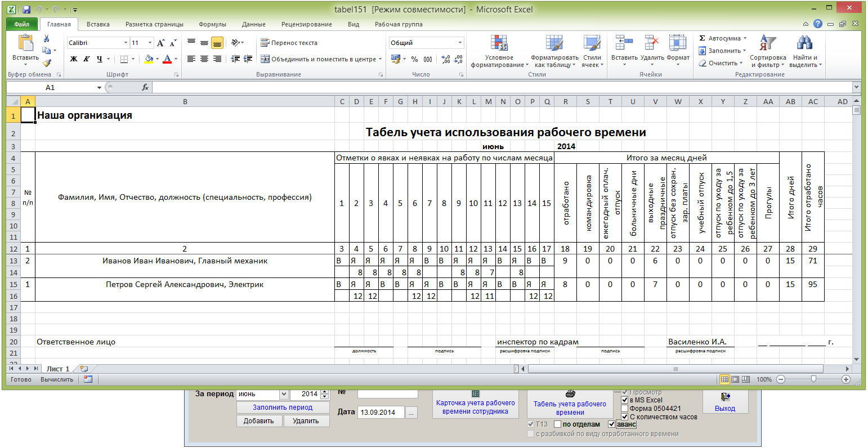Switch to the 'Формулы' ribbon tab
The width and height of the screenshot is (868, 448).
point(212,24)
